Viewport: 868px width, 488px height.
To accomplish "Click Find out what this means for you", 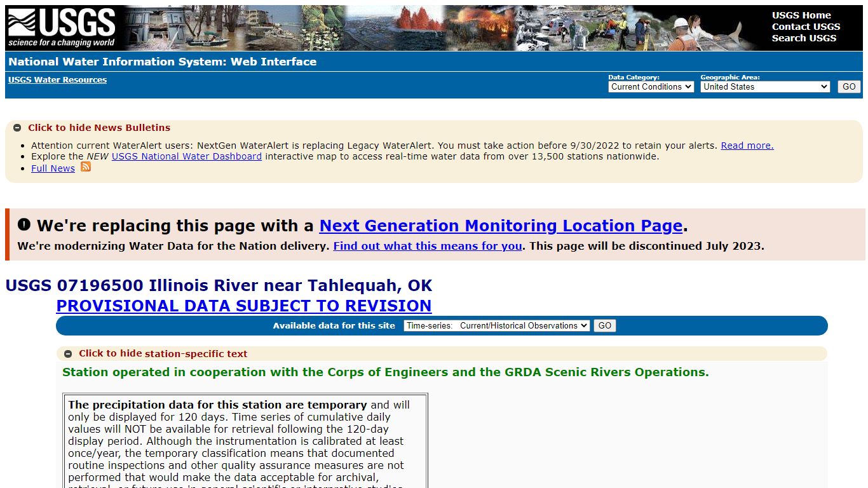I will [428, 246].
